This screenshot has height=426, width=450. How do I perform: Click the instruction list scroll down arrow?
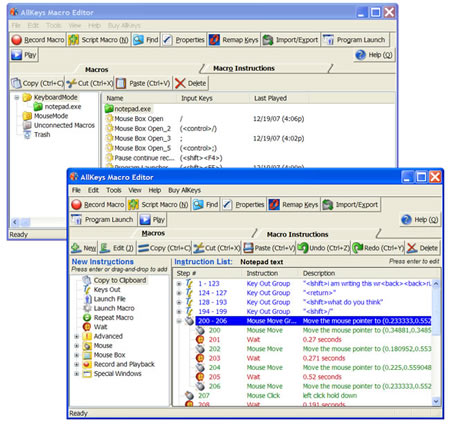click(436, 401)
